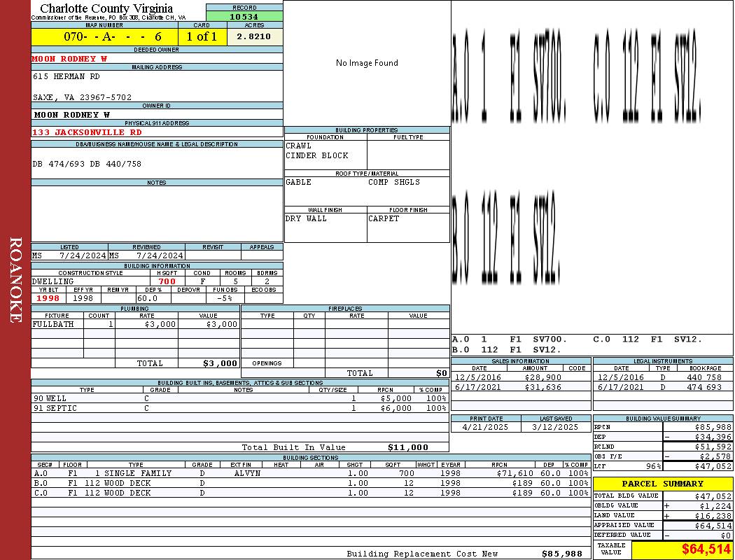Click the 615 HERMAN RD mailing address

pos(66,76)
